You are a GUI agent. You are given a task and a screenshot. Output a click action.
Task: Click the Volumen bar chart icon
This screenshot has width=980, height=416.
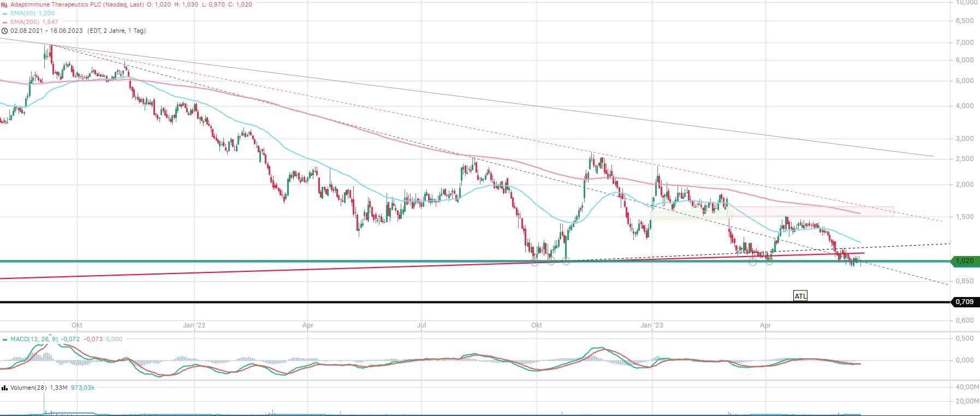click(x=5, y=388)
